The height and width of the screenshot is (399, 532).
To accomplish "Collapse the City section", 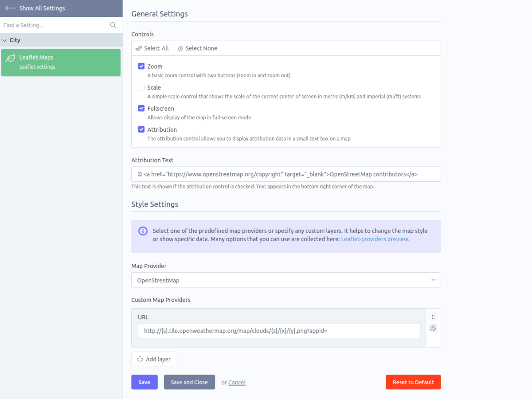I will pos(61,40).
